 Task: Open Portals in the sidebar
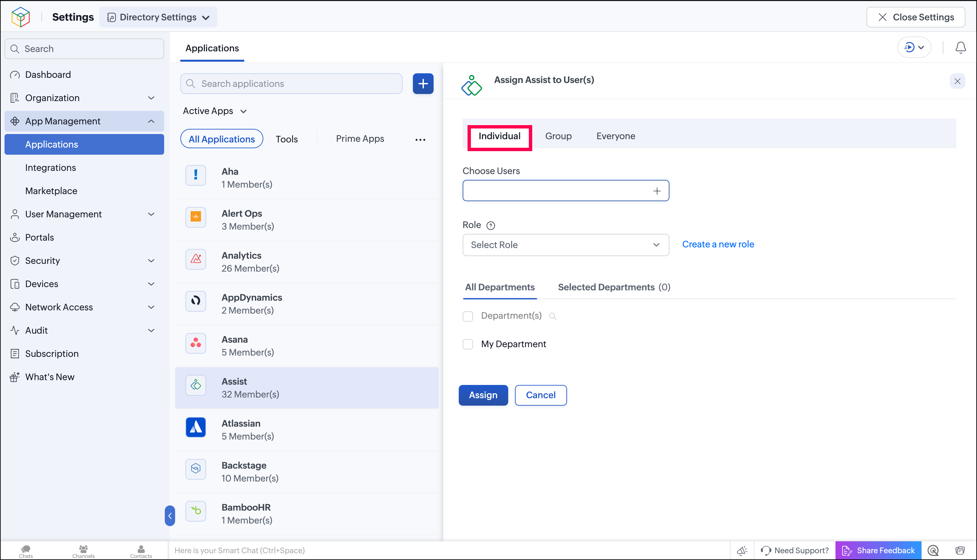tap(84, 237)
